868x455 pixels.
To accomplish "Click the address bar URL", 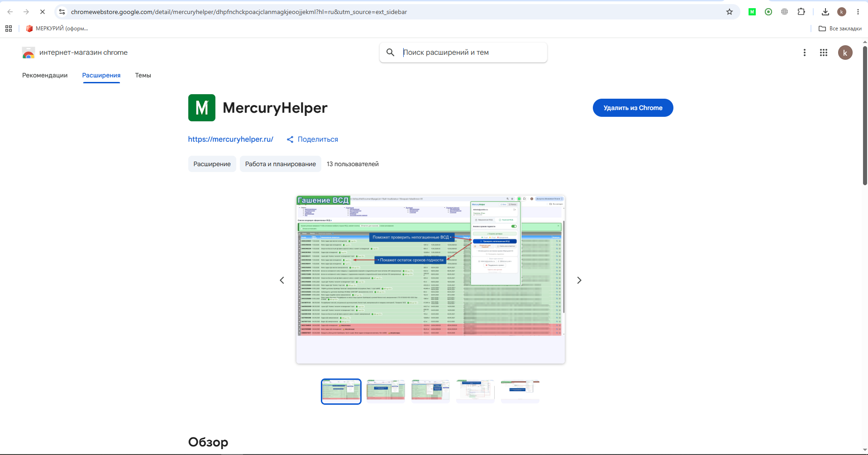I will pos(239,12).
